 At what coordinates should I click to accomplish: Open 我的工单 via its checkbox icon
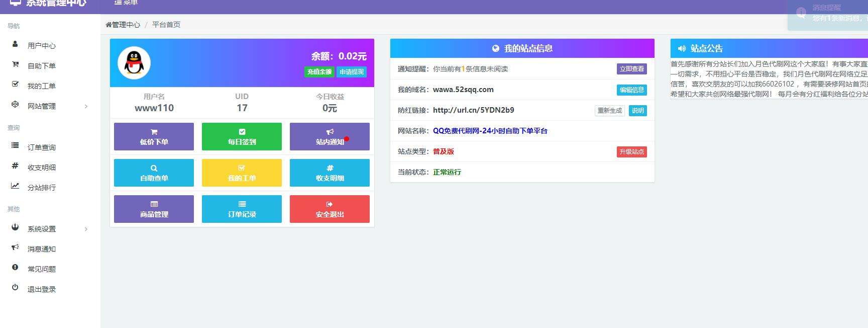coord(15,85)
